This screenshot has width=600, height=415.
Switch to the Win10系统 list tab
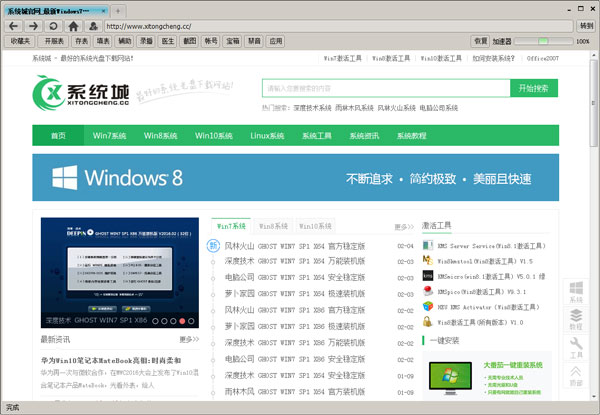click(x=315, y=226)
